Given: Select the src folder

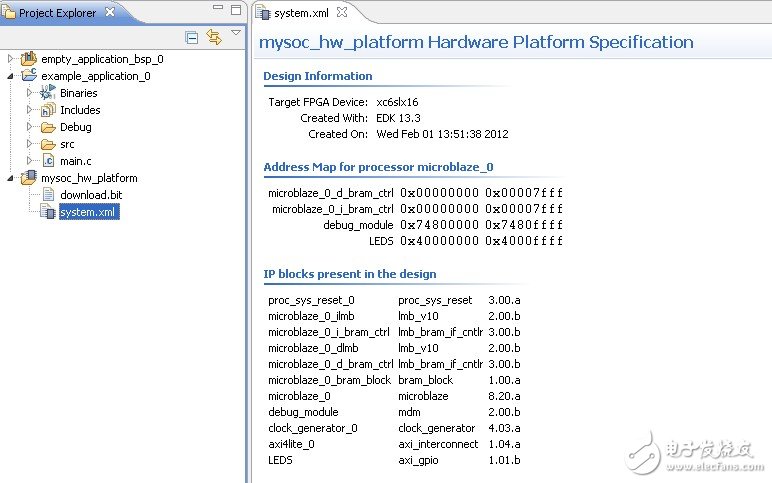Looking at the screenshot, I should point(67,144).
